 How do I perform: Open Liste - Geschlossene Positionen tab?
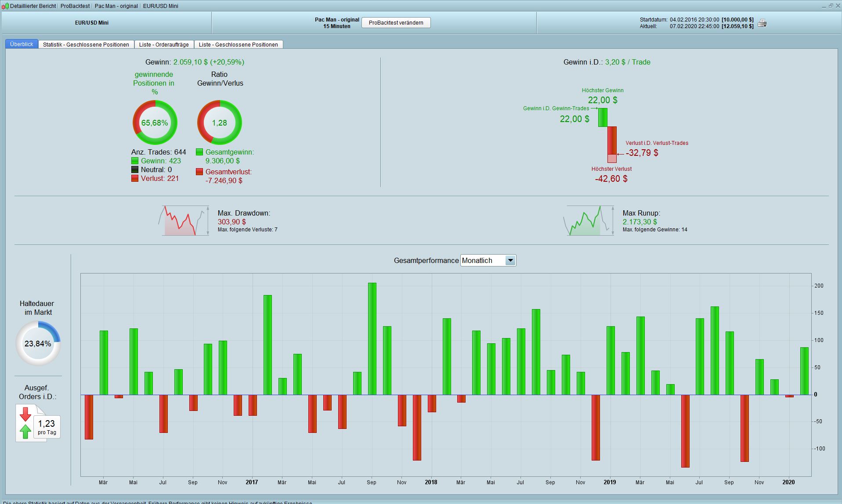[238, 44]
